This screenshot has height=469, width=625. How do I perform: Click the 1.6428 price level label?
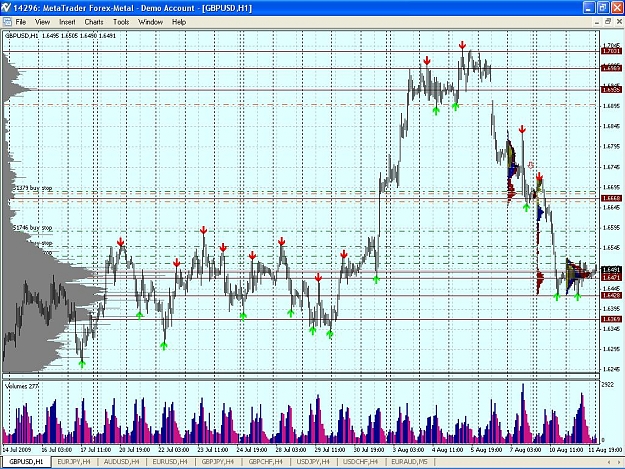(x=611, y=295)
